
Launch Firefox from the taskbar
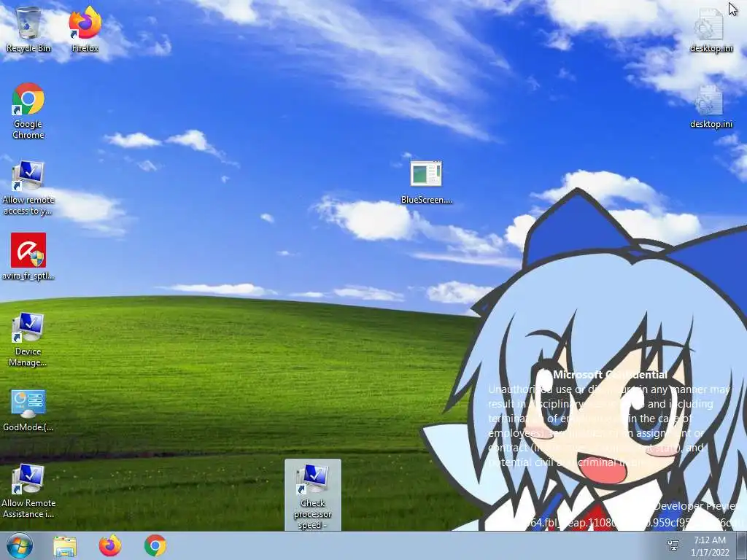click(x=110, y=545)
